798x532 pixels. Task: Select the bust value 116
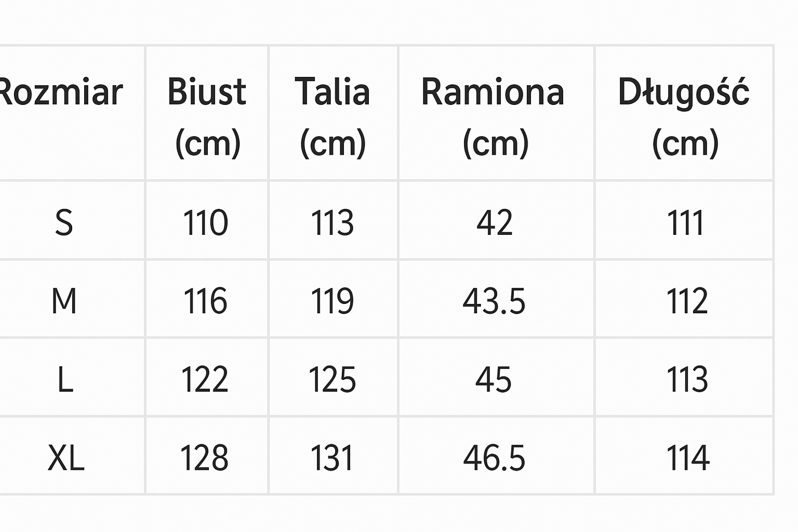206,301
